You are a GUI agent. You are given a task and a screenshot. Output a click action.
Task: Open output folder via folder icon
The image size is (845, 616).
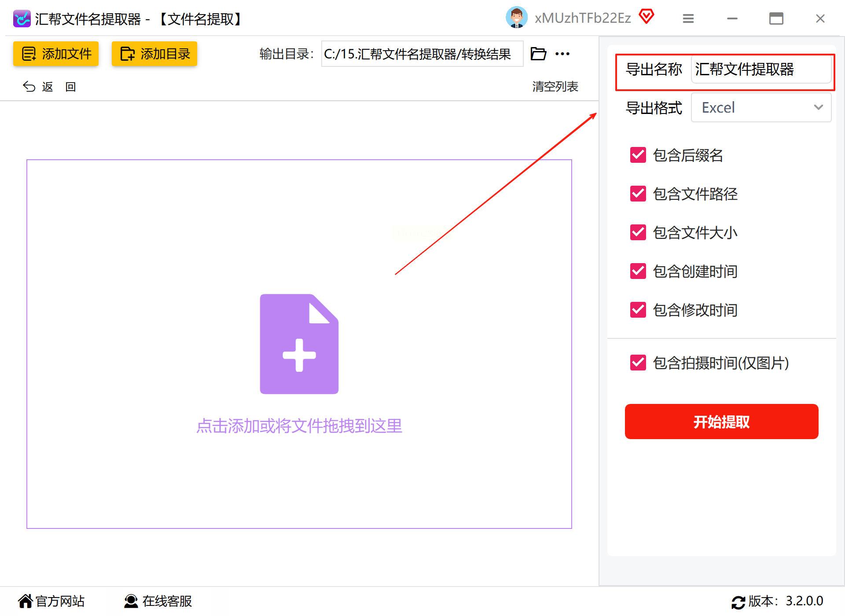coord(538,54)
